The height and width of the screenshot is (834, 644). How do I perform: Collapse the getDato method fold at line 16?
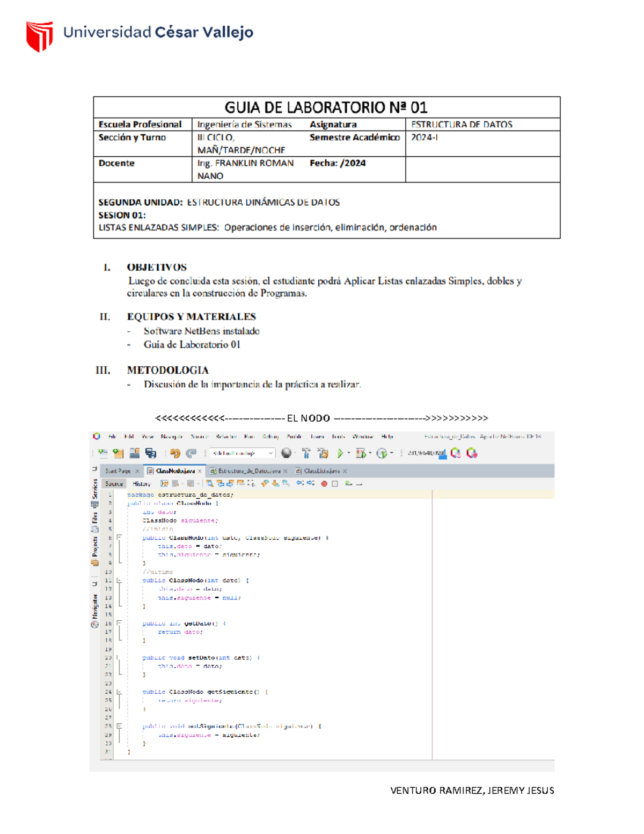point(119,623)
